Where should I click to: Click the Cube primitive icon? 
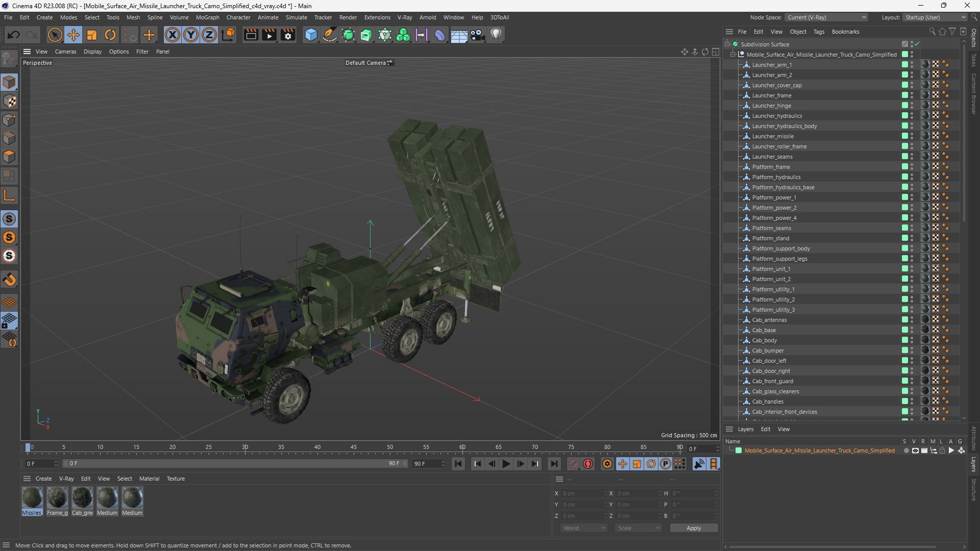coord(311,35)
